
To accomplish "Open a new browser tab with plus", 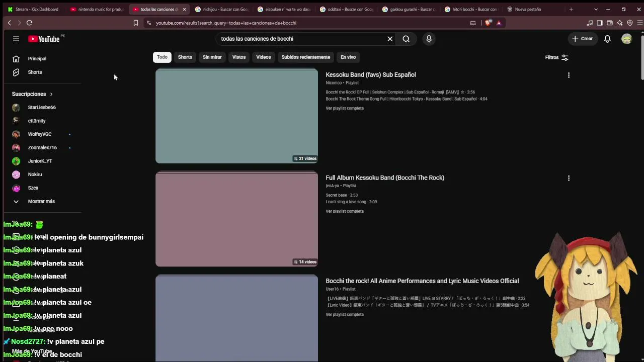I will (x=571, y=9).
